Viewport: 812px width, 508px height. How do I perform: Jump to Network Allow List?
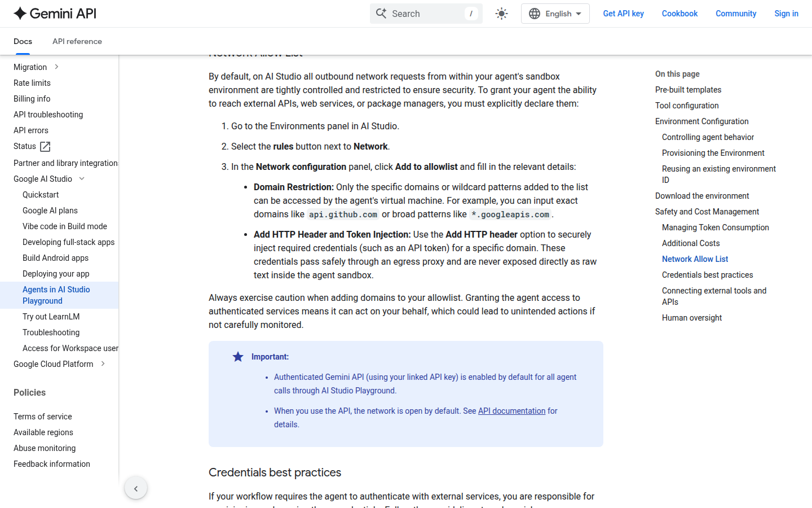click(695, 259)
